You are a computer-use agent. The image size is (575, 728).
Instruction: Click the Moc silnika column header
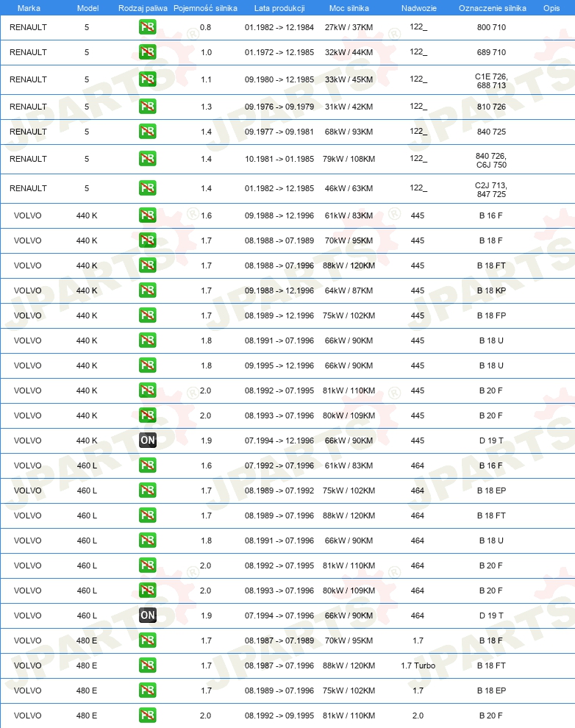pyautogui.click(x=349, y=8)
